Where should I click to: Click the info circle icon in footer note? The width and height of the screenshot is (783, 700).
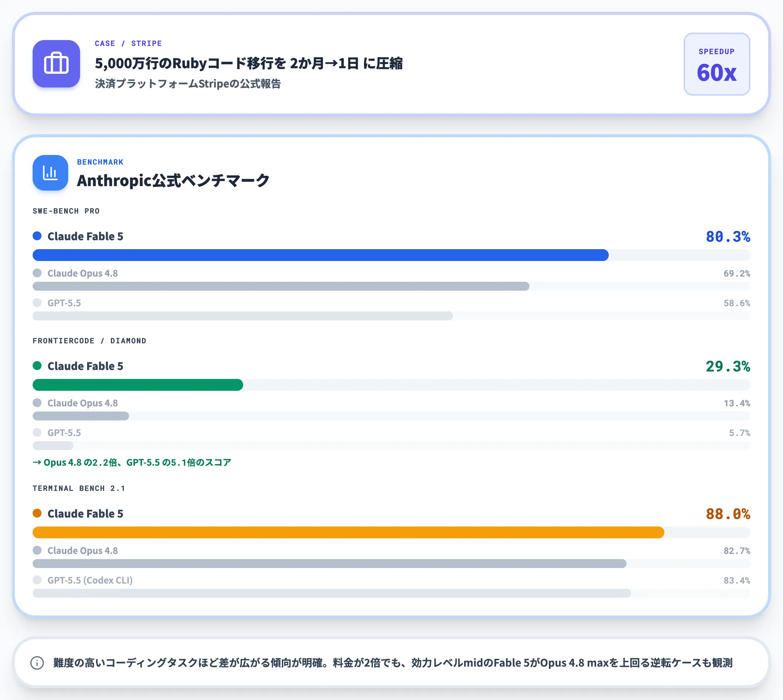[x=37, y=663]
